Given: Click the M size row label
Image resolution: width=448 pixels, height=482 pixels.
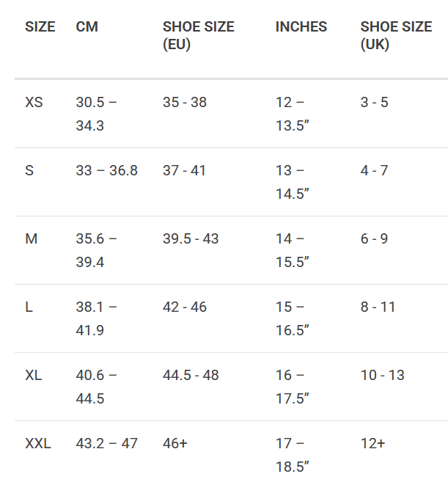Looking at the screenshot, I should coord(32,239).
